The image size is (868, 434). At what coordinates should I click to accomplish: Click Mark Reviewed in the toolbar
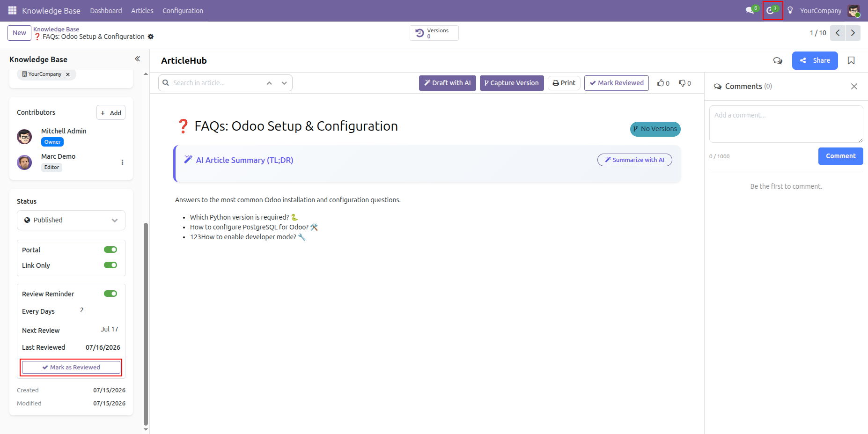(617, 83)
